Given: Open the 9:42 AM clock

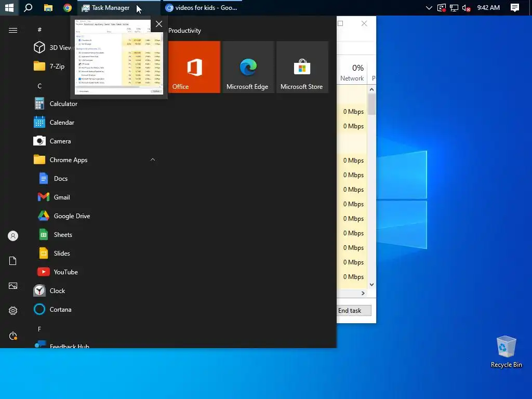Looking at the screenshot, I should pyautogui.click(x=488, y=7).
